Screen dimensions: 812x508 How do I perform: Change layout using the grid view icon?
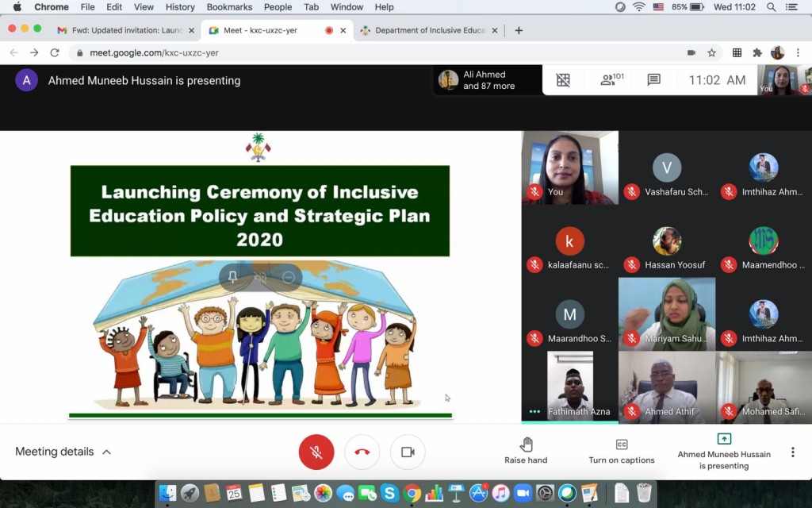(x=563, y=80)
